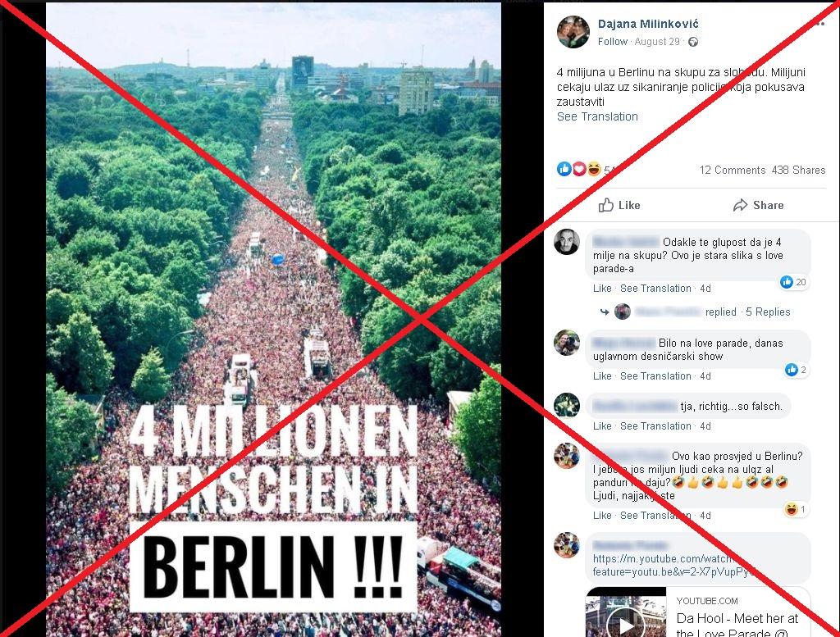Click the heart Love reaction icon
840x637 pixels.
point(579,169)
